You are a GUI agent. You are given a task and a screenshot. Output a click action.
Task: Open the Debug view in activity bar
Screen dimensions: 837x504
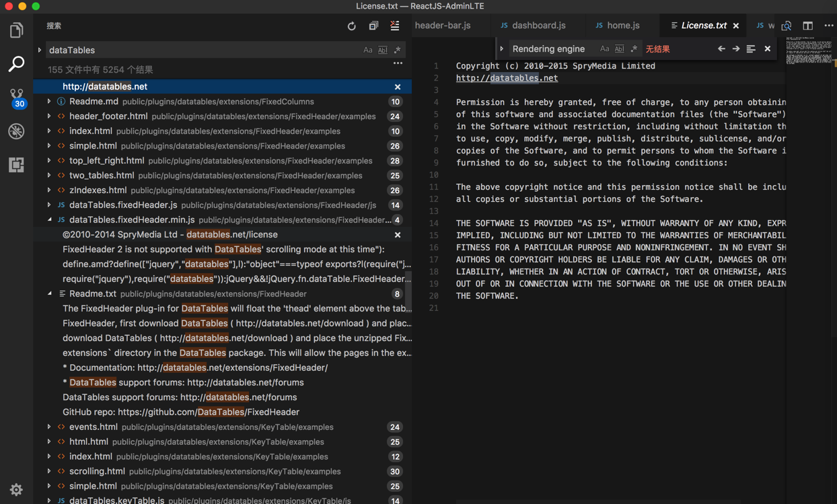(16, 131)
